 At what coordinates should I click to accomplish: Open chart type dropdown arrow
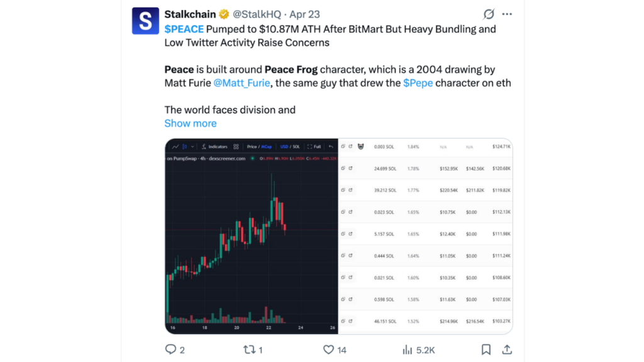192,146
